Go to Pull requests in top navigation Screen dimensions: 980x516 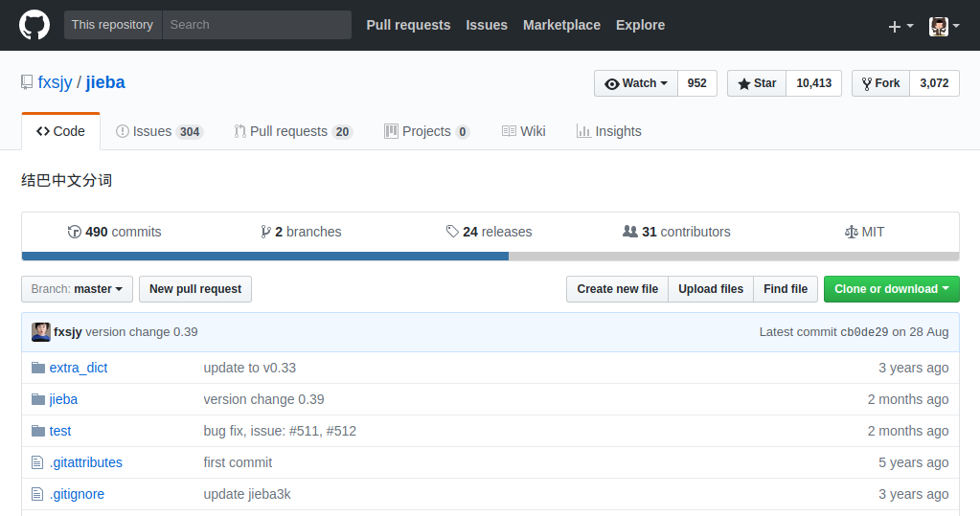click(x=408, y=25)
